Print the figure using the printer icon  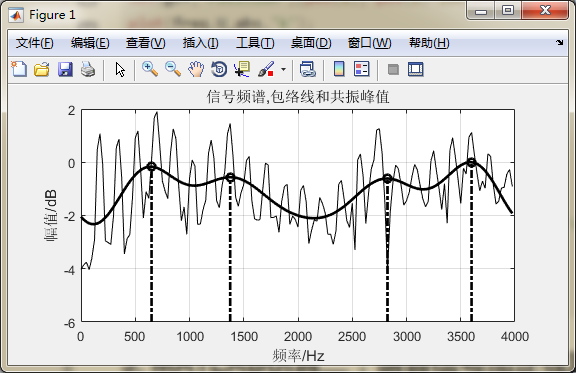point(88,69)
